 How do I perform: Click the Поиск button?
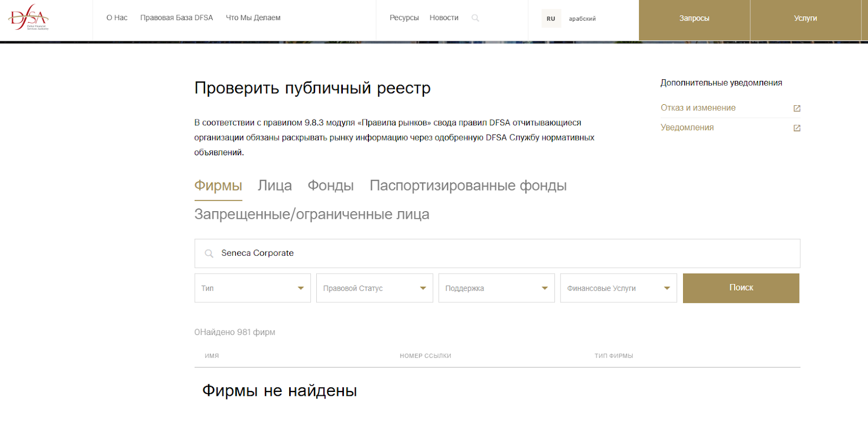(741, 288)
